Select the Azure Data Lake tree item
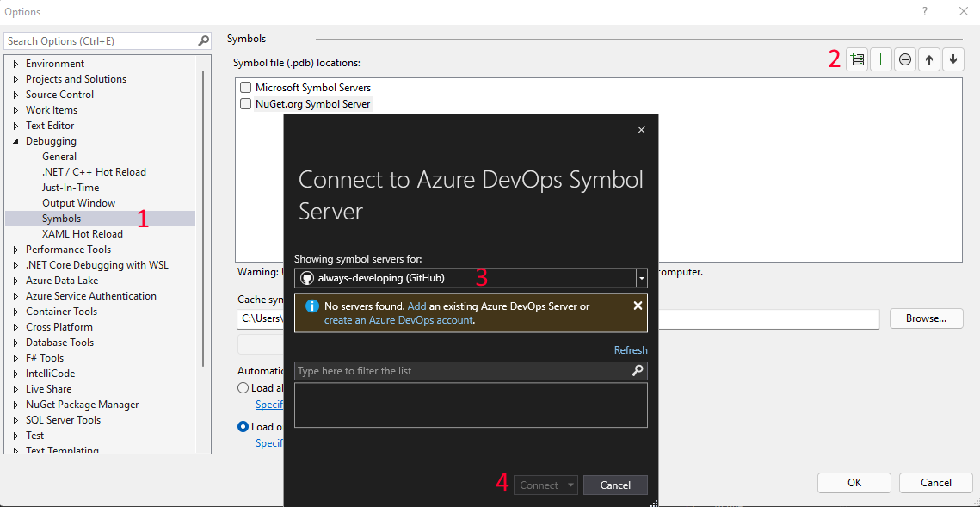This screenshot has height=507, width=980. coord(62,281)
